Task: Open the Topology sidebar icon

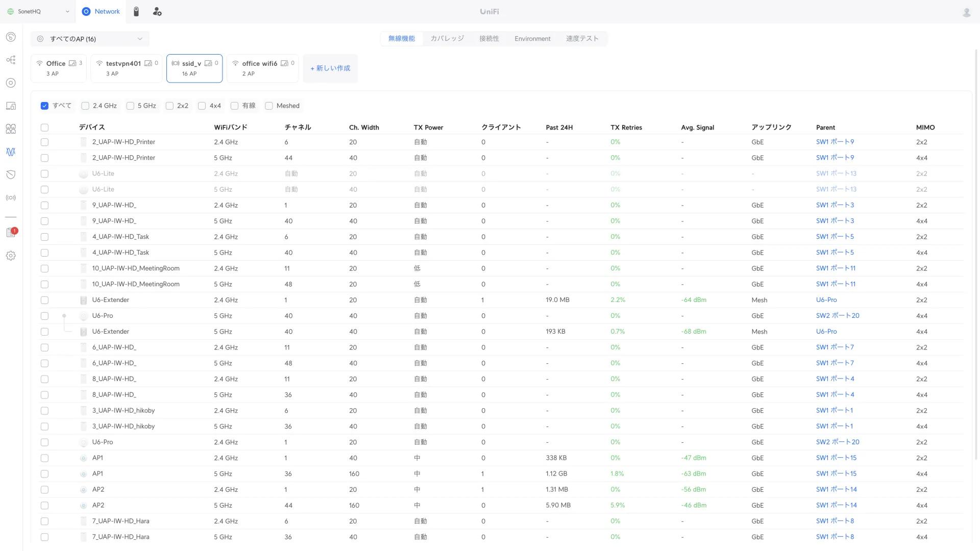Action: (11, 60)
